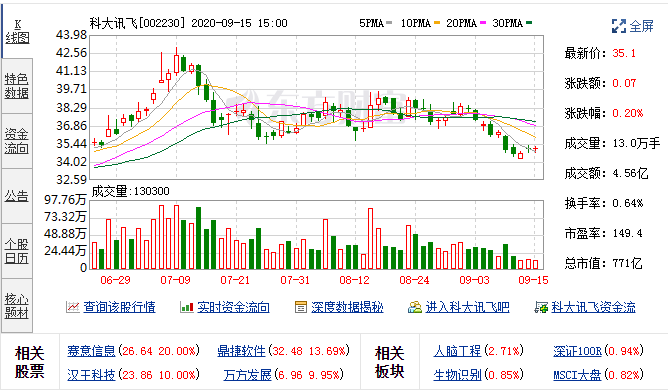Click the document icon beside 深度数据揭秘

tap(301, 307)
